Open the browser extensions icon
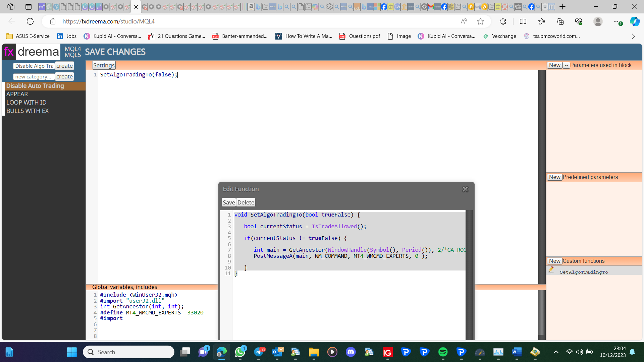Screen dimensions: 644x362 pyautogui.click(x=503, y=21)
